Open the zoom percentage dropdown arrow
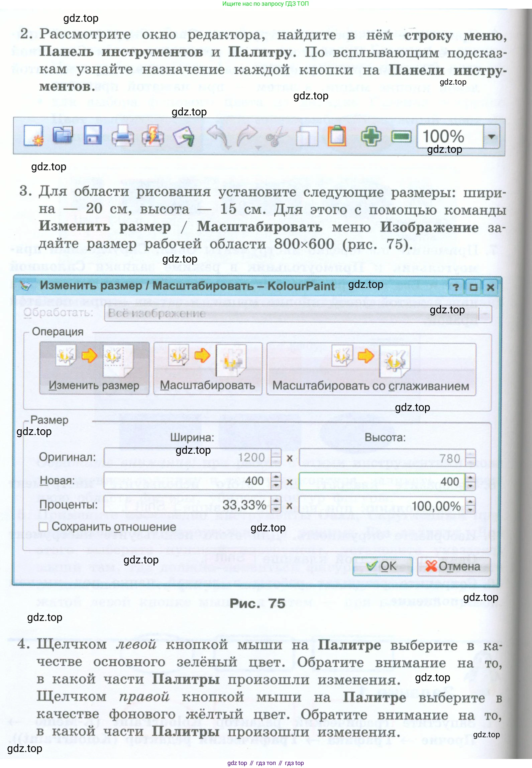Image resolution: width=532 pixels, height=768 pixels. 492,136
